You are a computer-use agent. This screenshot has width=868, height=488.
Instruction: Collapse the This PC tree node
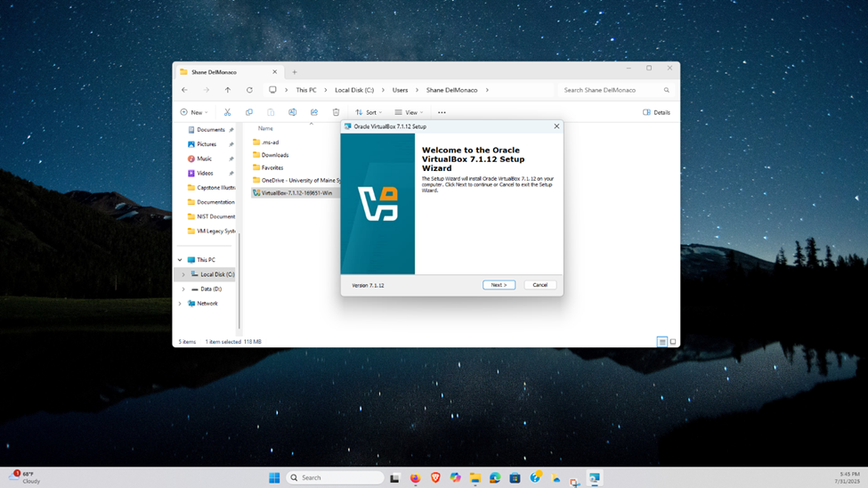pos(180,260)
